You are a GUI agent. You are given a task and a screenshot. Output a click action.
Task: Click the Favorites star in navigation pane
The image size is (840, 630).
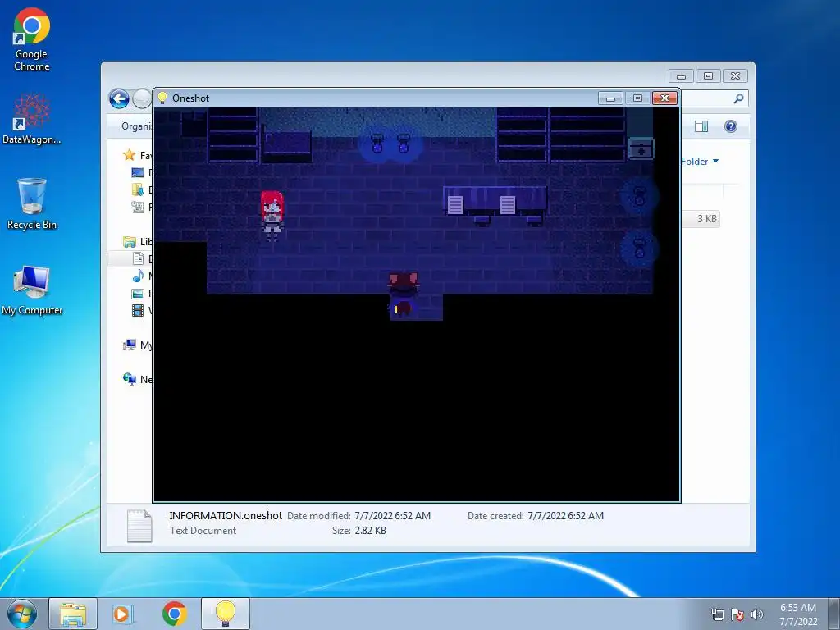[x=129, y=155]
